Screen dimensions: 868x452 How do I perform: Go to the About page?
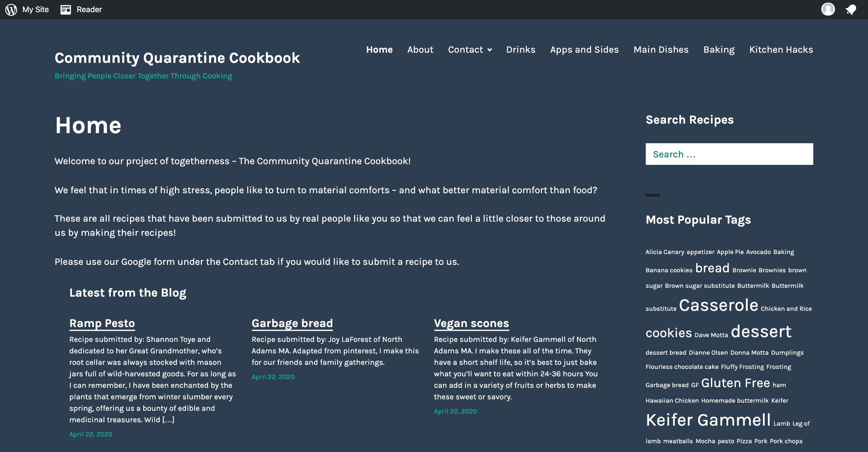click(420, 50)
